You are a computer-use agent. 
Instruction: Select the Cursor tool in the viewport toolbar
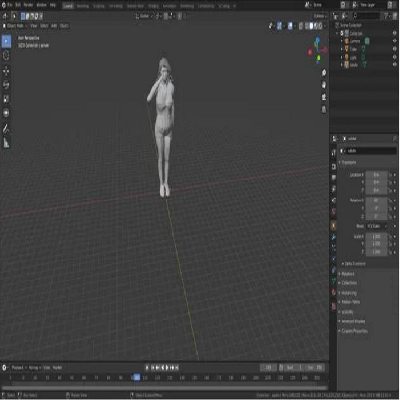tap(6, 56)
